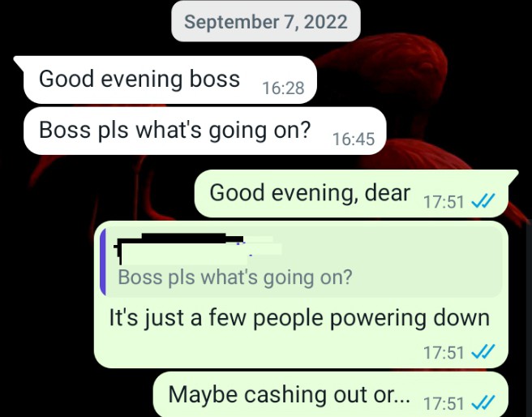Select the "Good evening boss" message bubble
532x417 pixels.
pyautogui.click(x=170, y=80)
